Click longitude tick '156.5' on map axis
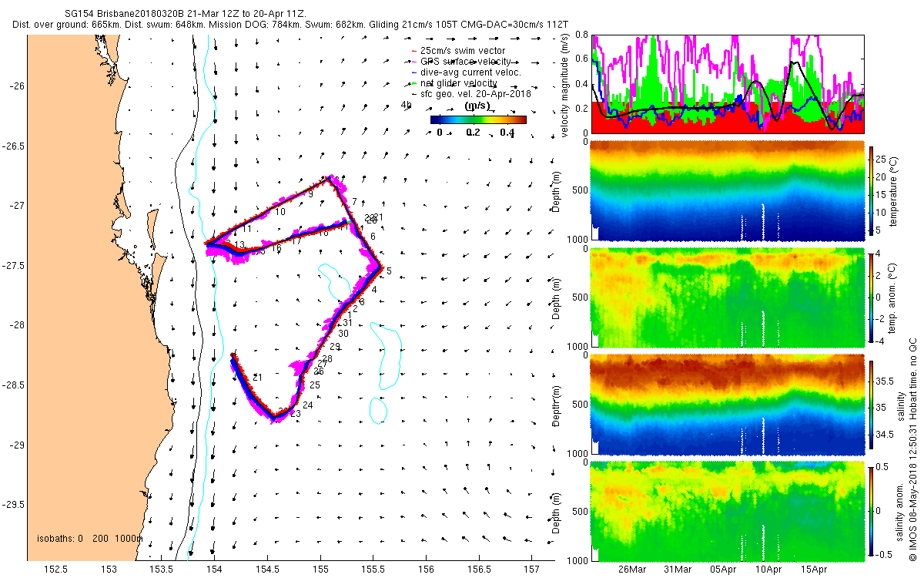924x578 pixels. [x=477, y=569]
